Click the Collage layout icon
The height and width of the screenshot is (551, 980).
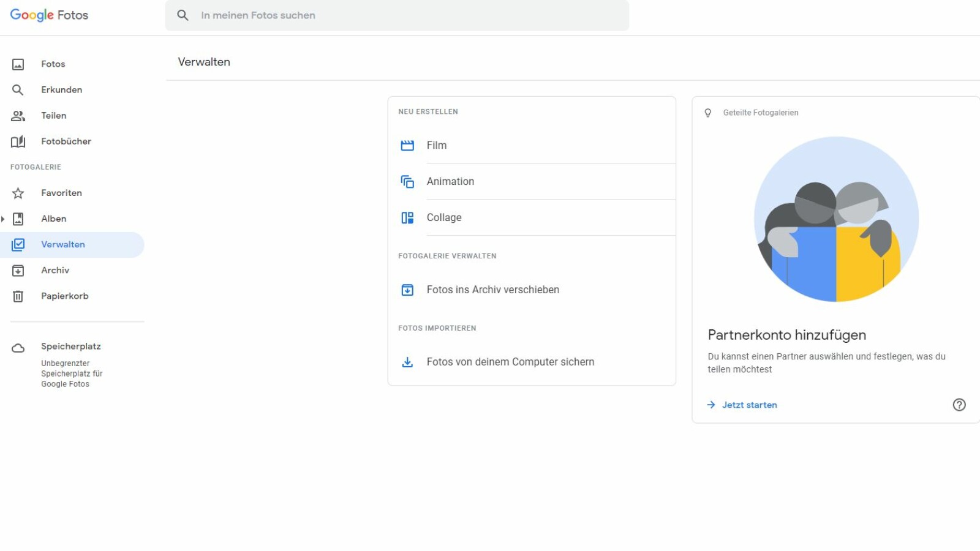(407, 218)
